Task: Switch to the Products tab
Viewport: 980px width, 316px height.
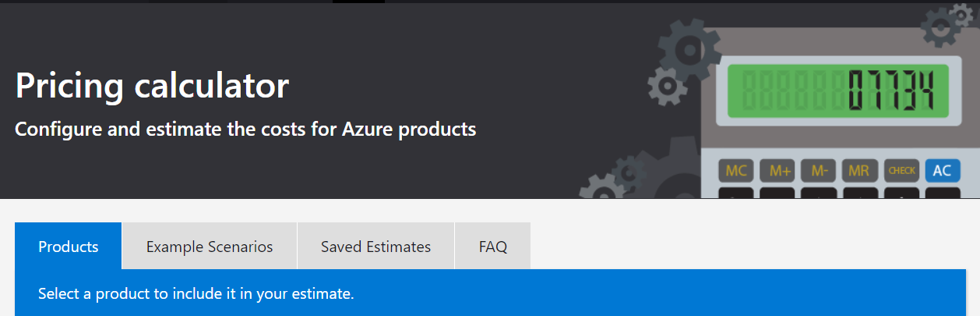Action: [69, 247]
